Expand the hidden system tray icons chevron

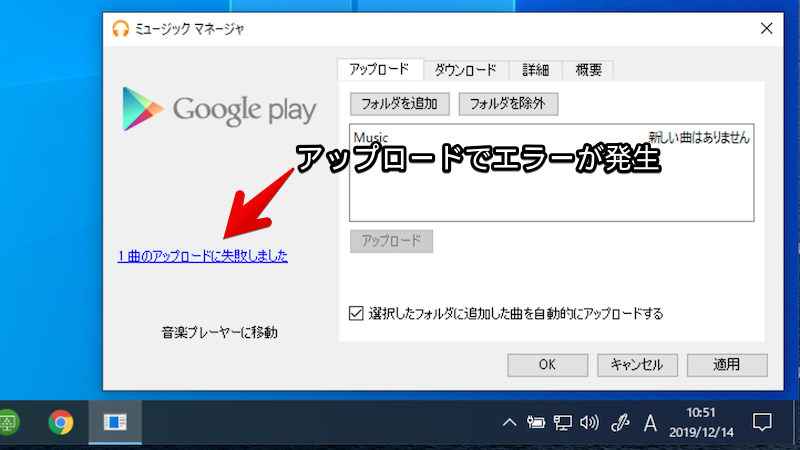[510, 423]
